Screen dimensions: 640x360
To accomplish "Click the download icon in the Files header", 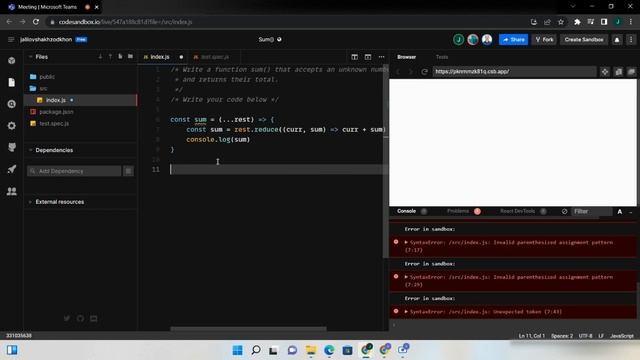I will pos(100,57).
